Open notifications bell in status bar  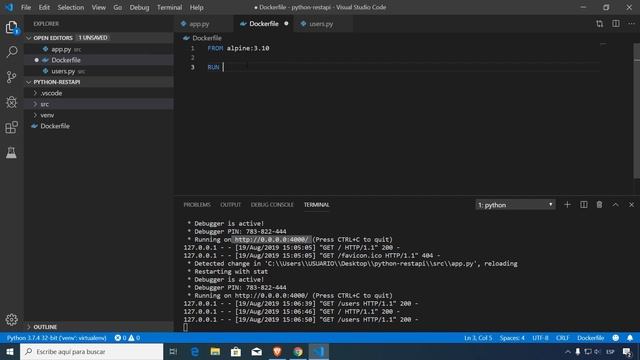pos(630,338)
